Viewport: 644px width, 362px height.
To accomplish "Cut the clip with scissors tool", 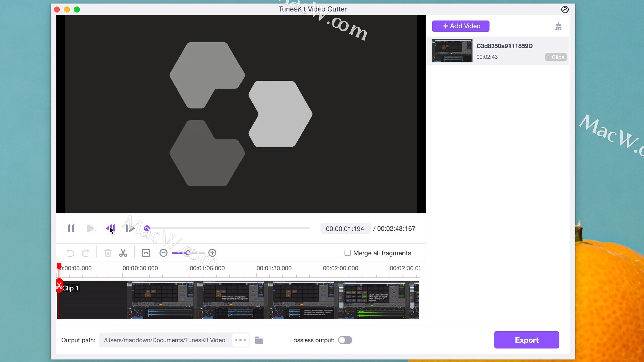I will 123,253.
